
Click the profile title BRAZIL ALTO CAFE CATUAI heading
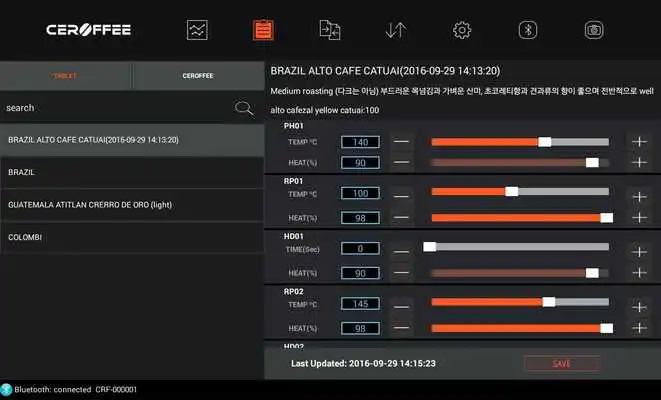click(x=385, y=71)
